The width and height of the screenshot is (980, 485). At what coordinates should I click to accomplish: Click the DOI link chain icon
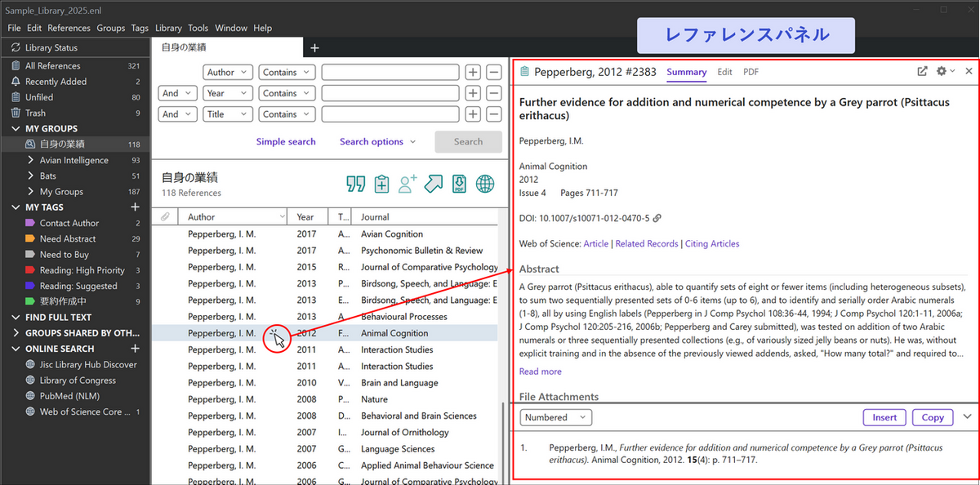tap(657, 218)
